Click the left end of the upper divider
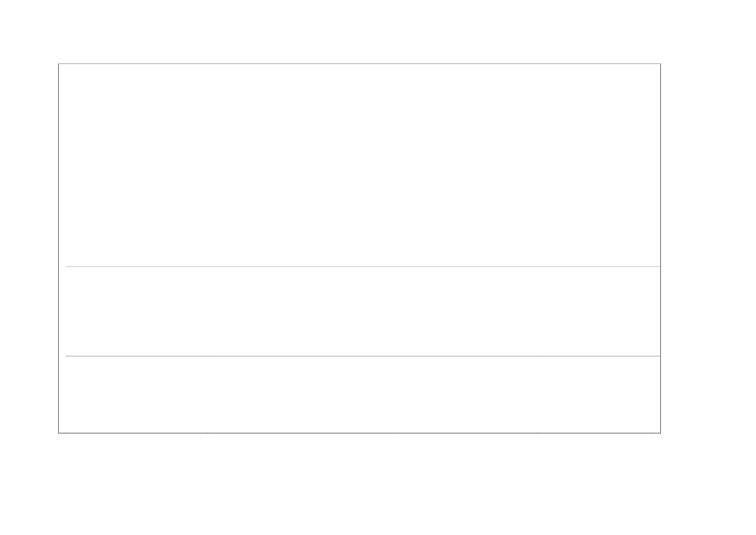 tap(67, 267)
